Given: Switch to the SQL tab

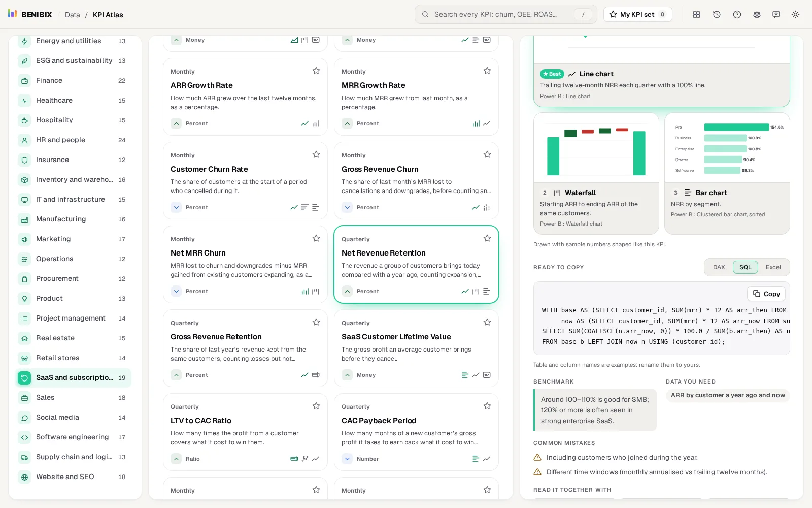Looking at the screenshot, I should coord(745,267).
